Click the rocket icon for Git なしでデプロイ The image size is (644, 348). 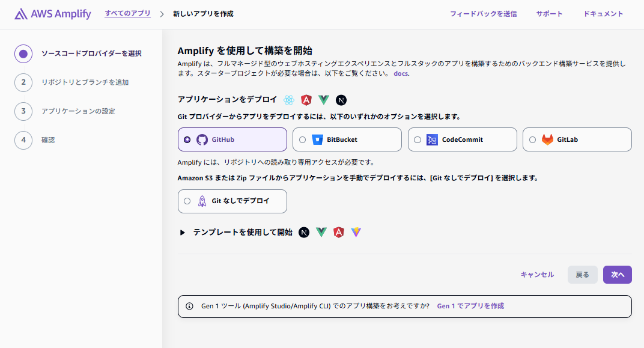pos(202,201)
